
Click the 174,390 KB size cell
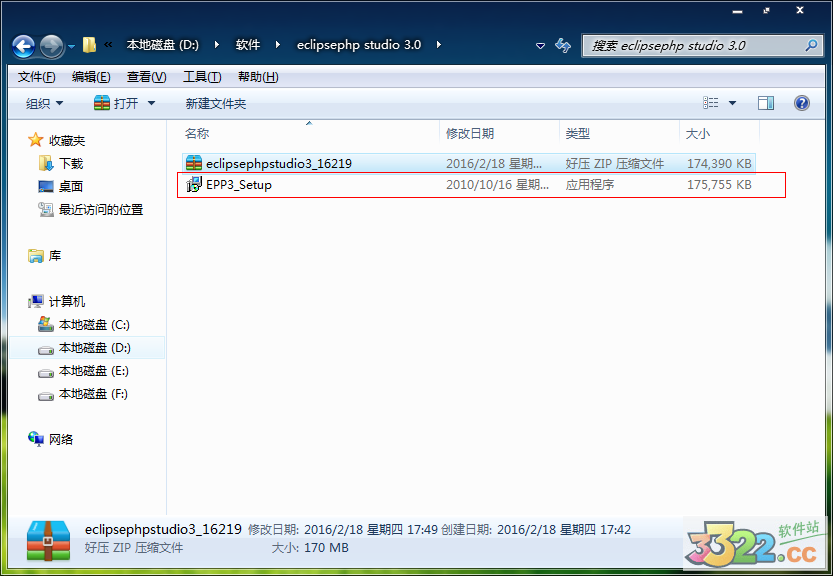[x=719, y=164]
